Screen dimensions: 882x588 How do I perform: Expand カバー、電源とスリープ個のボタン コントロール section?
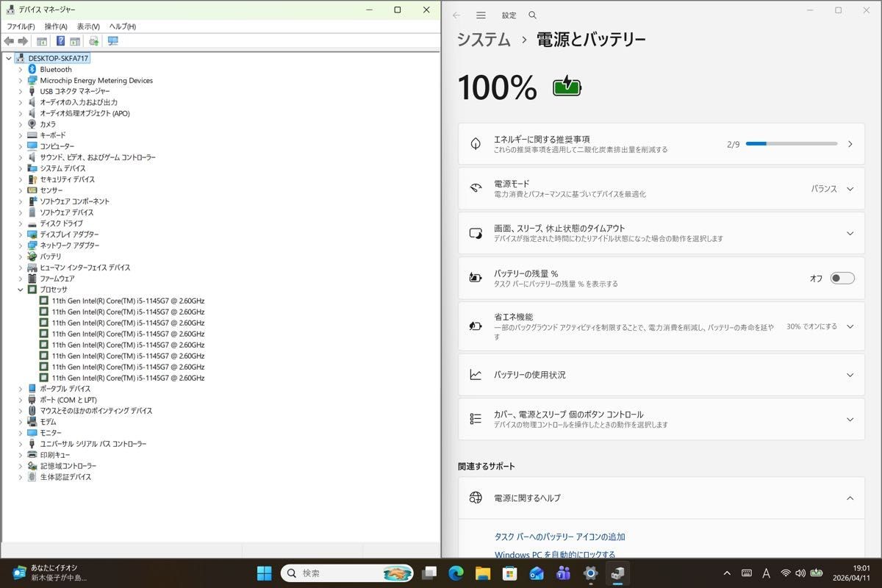click(850, 420)
